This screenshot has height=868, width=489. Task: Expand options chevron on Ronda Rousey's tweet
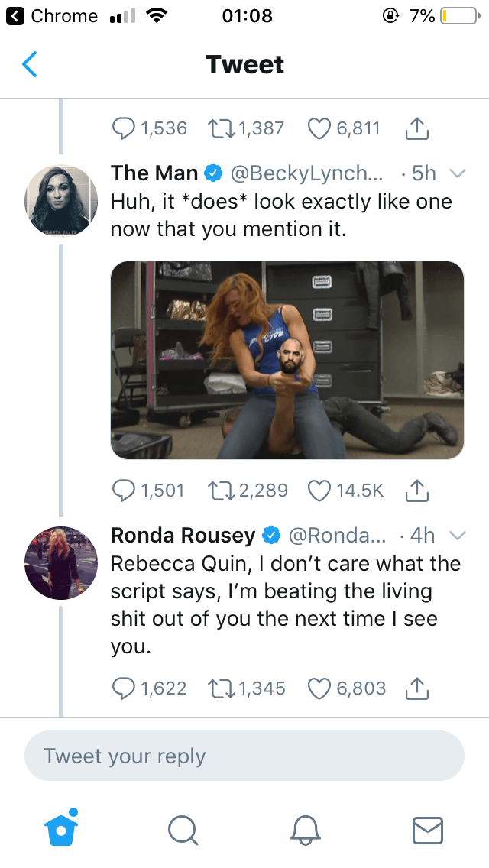click(x=457, y=536)
